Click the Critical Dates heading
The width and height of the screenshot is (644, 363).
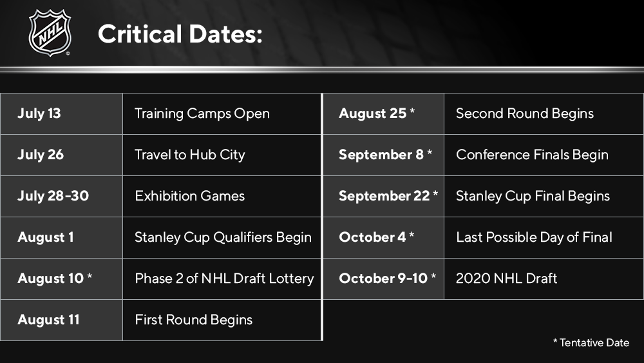pyautogui.click(x=180, y=34)
